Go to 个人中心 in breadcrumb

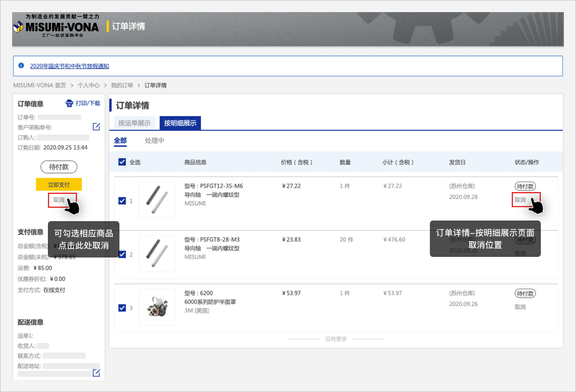click(x=88, y=85)
